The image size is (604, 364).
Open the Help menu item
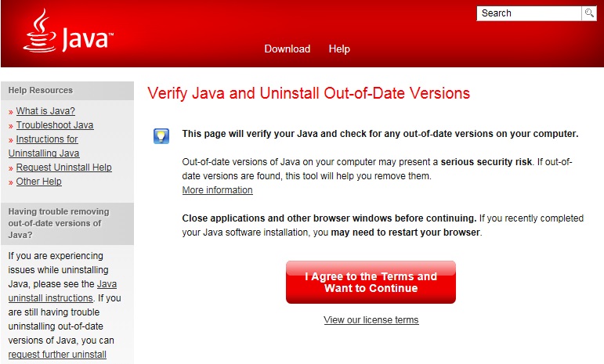(339, 49)
